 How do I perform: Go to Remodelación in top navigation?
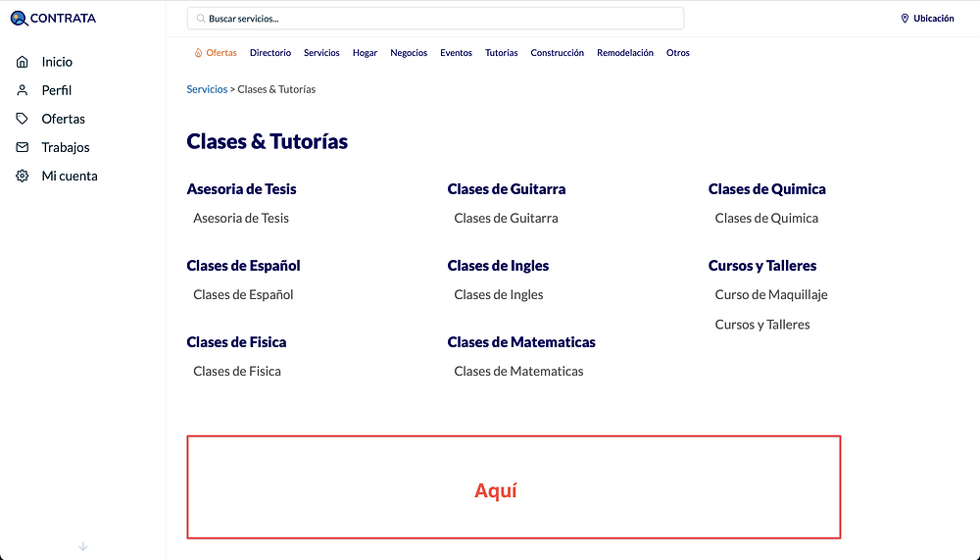(624, 53)
